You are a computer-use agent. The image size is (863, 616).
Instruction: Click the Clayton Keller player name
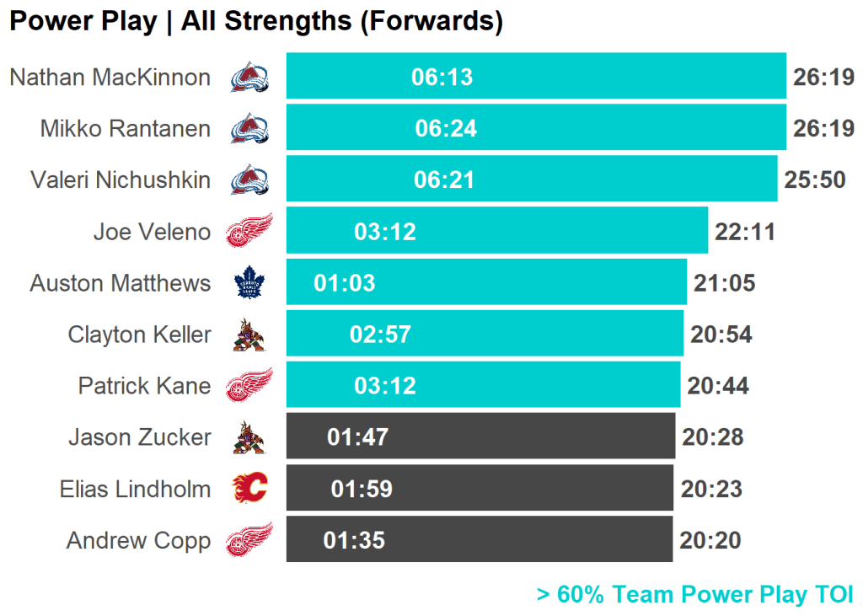pyautogui.click(x=139, y=335)
